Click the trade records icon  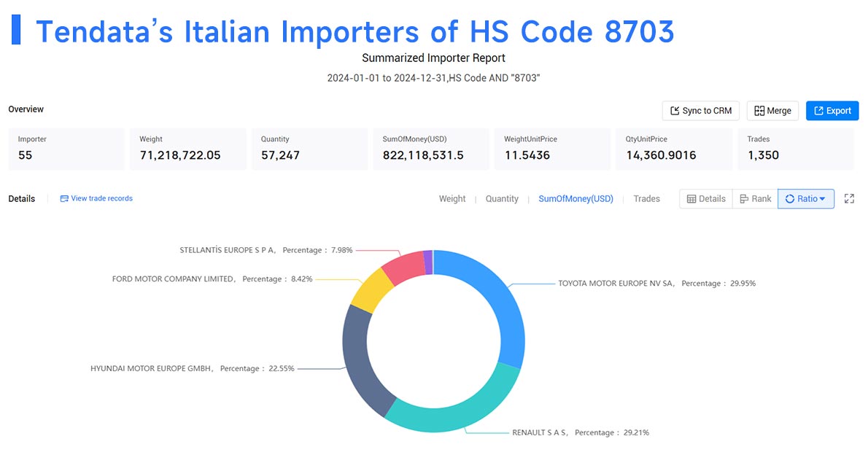pyautogui.click(x=64, y=198)
